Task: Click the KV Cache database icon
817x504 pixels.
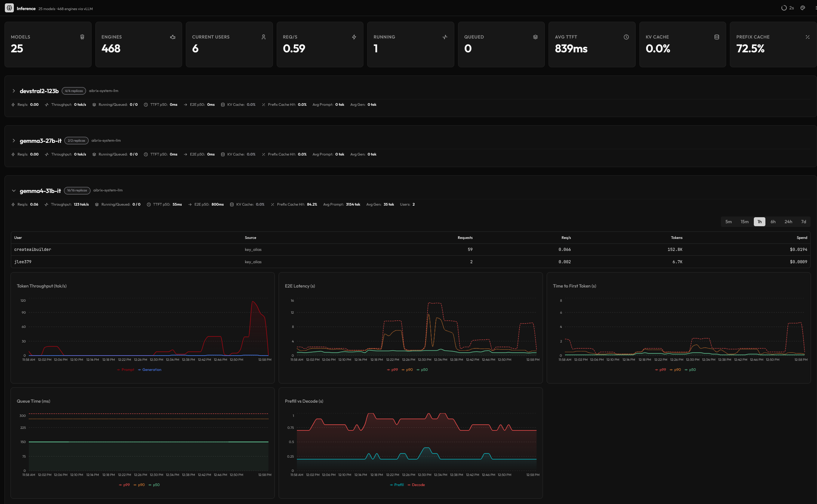Action: (x=717, y=37)
